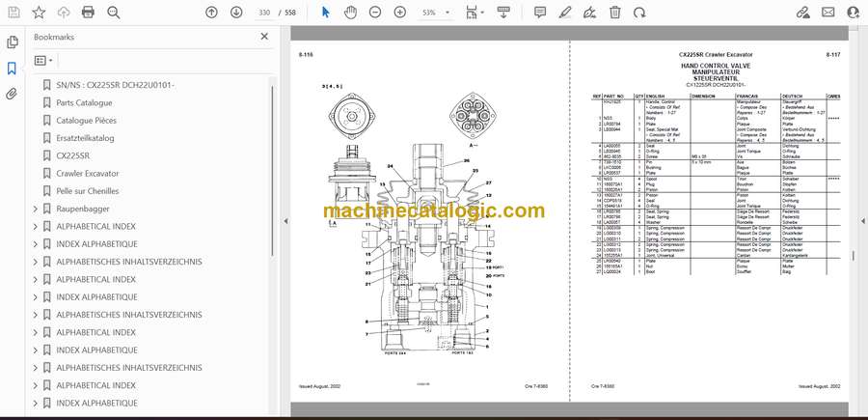The height and width of the screenshot is (420, 868).
Task: Bookmark this file with the star icon
Action: [39, 13]
